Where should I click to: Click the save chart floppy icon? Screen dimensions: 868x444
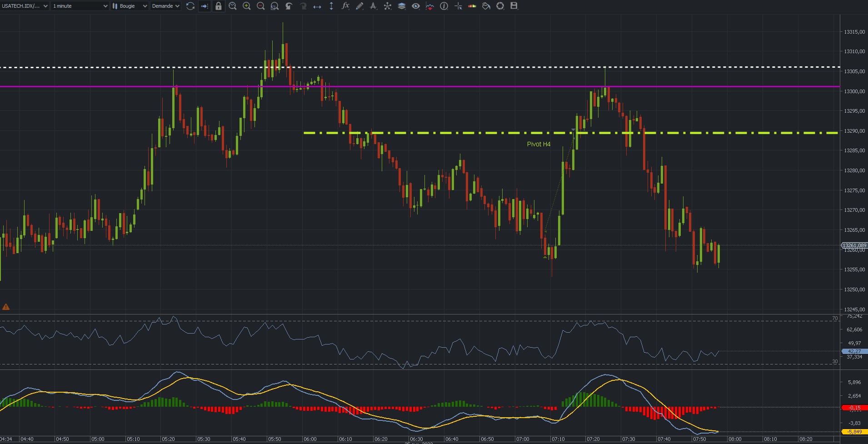(514, 6)
